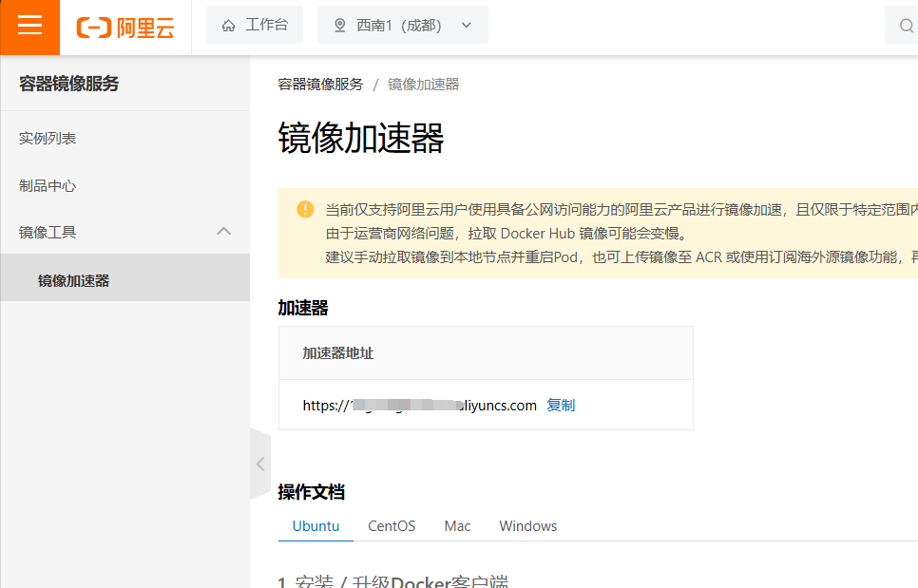Open the 西南1 (成都) region dropdown

pyautogui.click(x=403, y=25)
